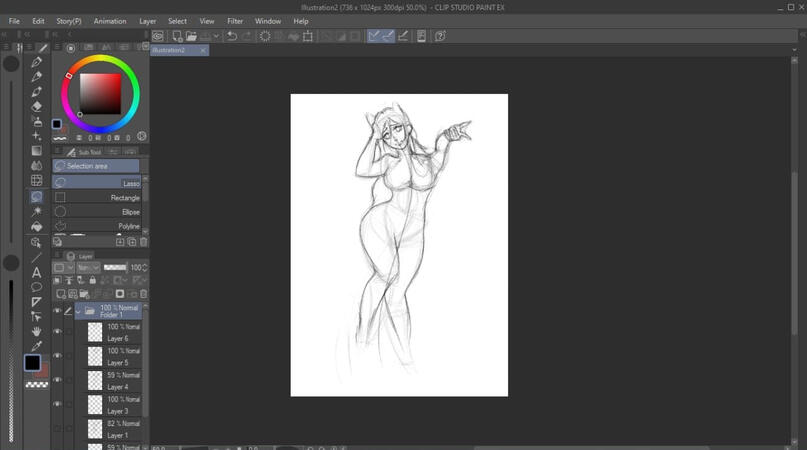
Task: Hide Layer 5 using eye icon
Action: coord(57,356)
